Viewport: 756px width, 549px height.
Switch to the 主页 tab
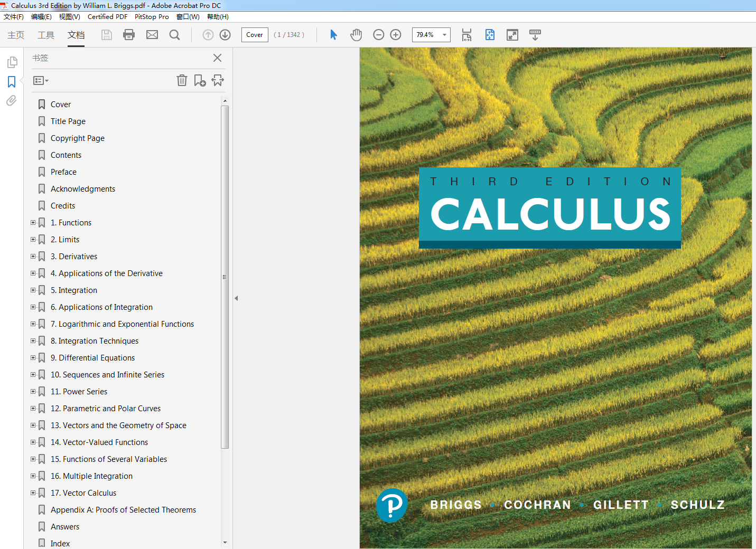click(16, 35)
